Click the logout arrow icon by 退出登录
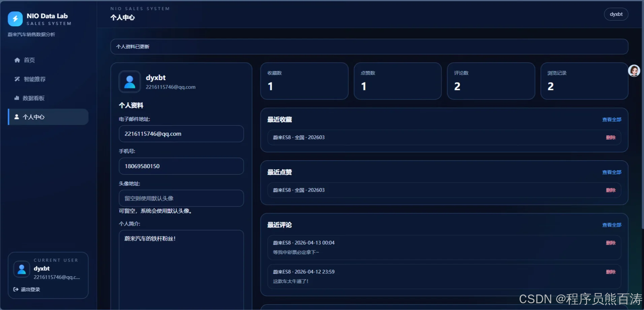644x310 pixels. click(x=16, y=289)
